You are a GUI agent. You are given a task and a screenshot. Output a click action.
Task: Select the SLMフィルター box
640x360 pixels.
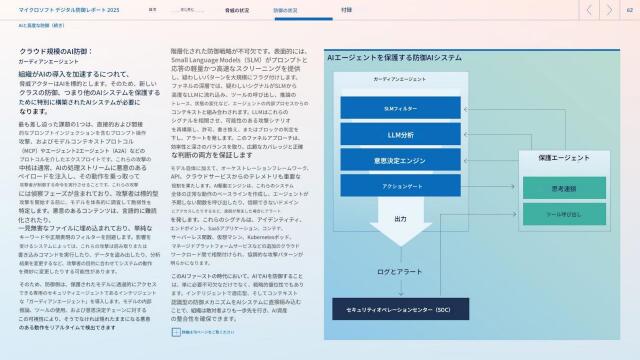(x=400, y=108)
